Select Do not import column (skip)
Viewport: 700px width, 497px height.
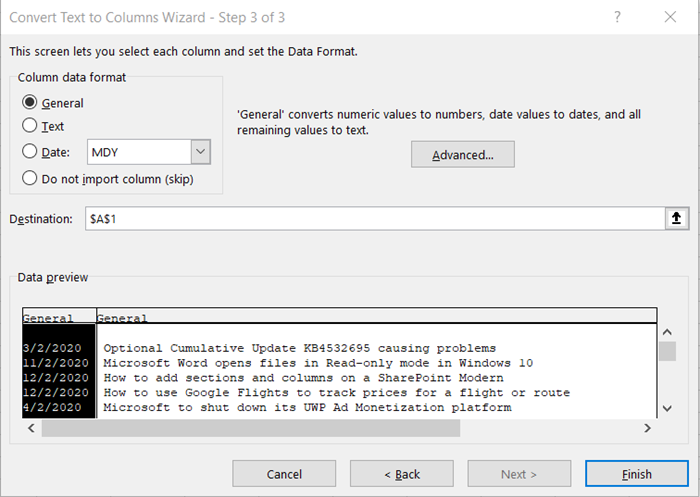point(30,178)
